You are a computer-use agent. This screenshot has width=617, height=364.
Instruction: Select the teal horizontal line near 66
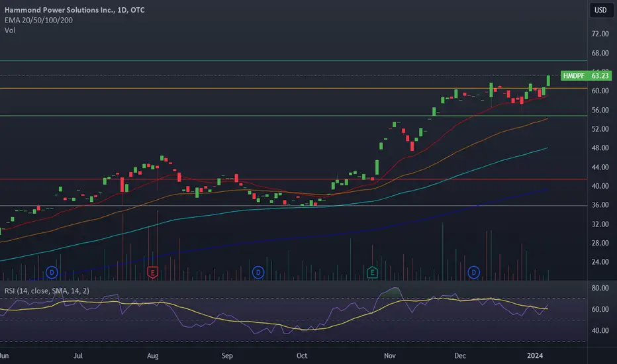tap(293, 61)
